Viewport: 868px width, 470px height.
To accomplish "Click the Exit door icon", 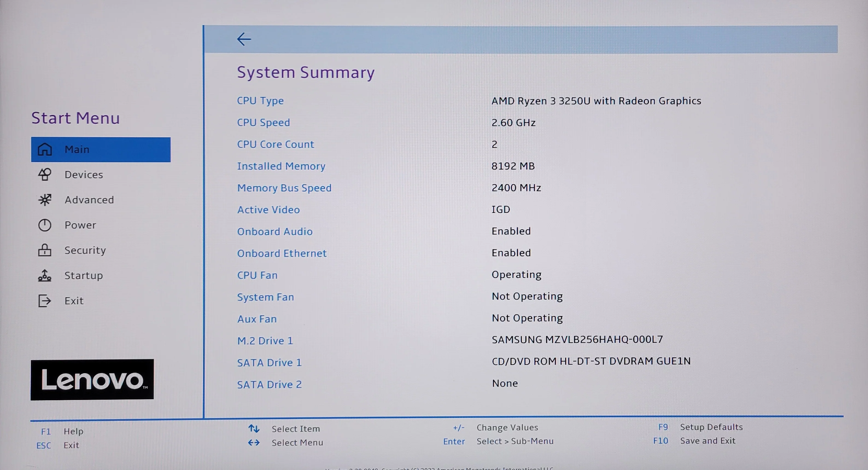I will (45, 301).
